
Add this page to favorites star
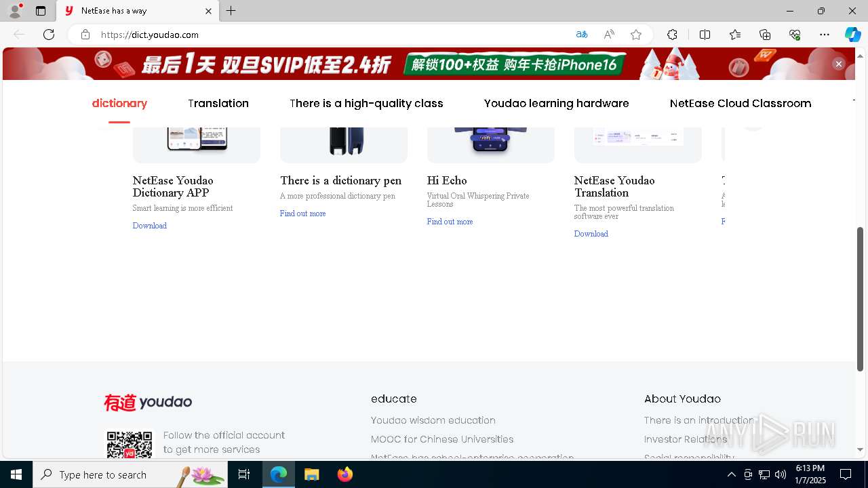tap(636, 35)
